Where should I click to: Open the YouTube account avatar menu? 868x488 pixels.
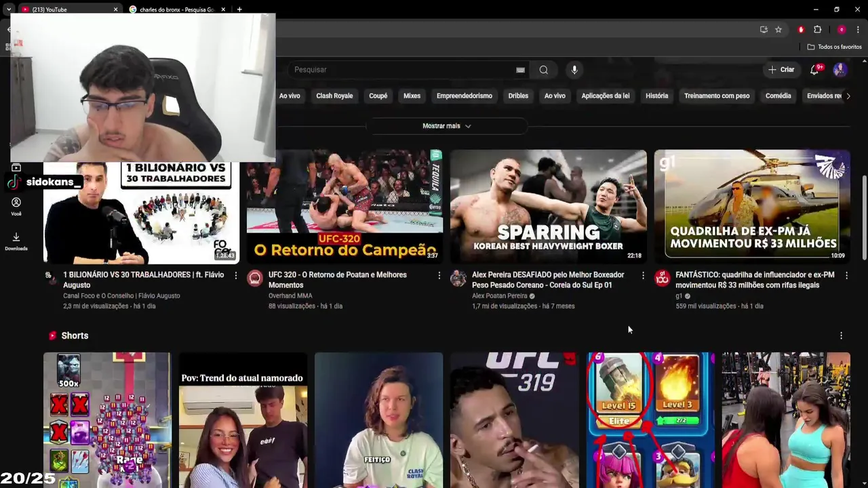click(x=840, y=70)
